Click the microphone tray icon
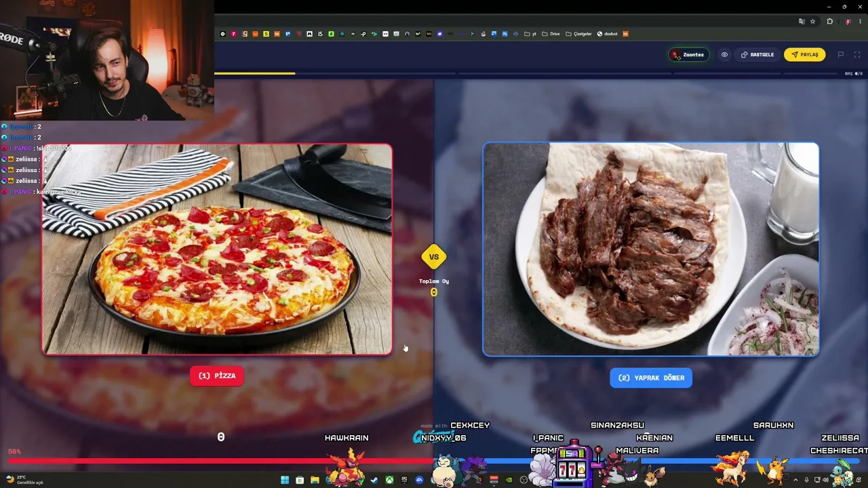This screenshot has width=868, height=488. [x=806, y=480]
